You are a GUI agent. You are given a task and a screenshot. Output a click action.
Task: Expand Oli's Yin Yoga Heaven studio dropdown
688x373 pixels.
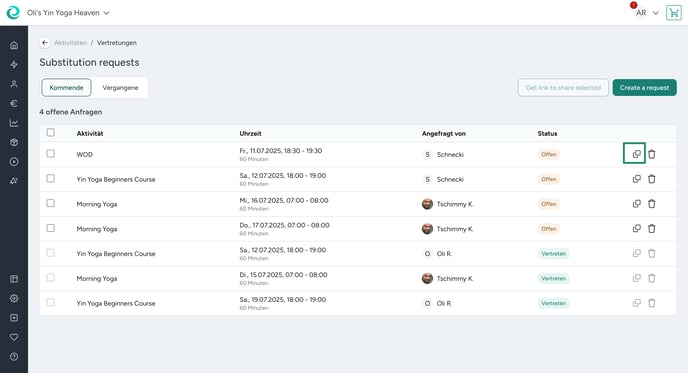point(68,13)
